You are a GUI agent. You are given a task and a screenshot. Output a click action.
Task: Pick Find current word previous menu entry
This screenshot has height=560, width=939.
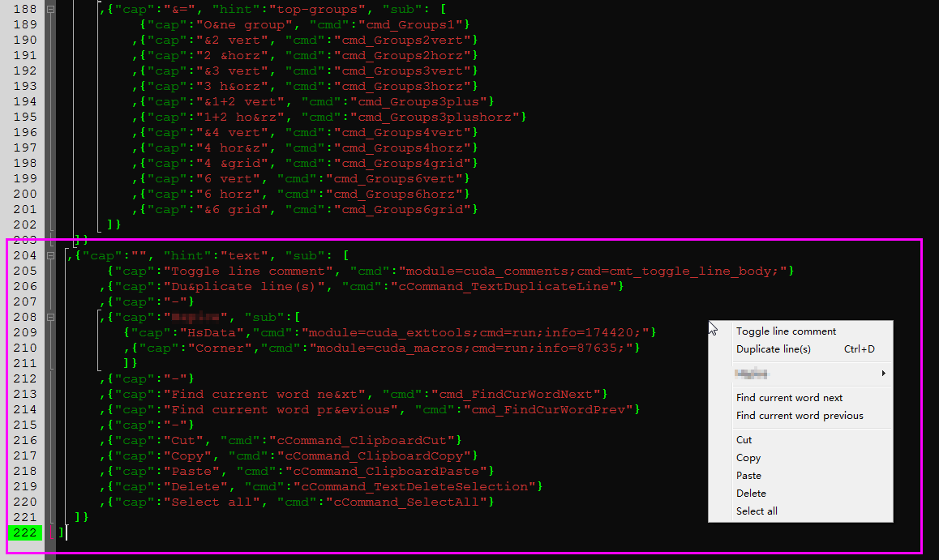(800, 416)
